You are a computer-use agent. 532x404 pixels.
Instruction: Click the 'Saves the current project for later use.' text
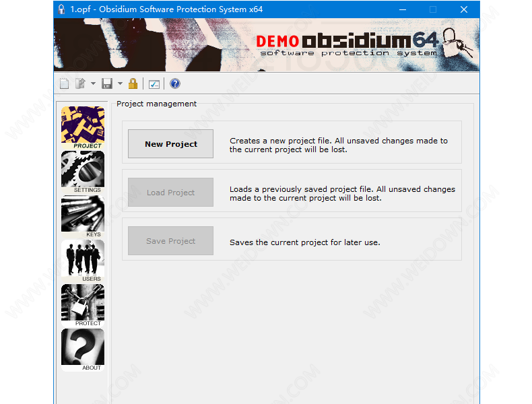(x=304, y=242)
